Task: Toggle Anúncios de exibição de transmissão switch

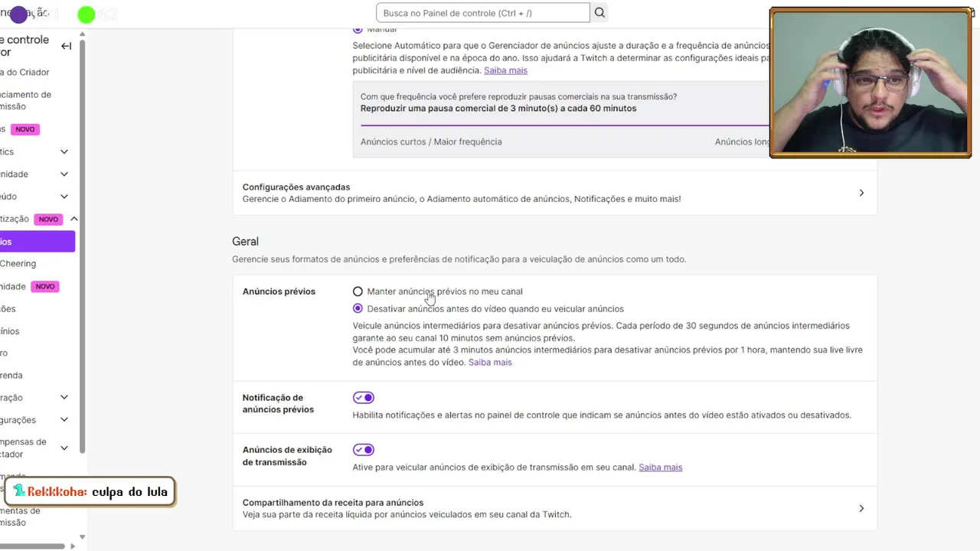Action: (x=363, y=449)
